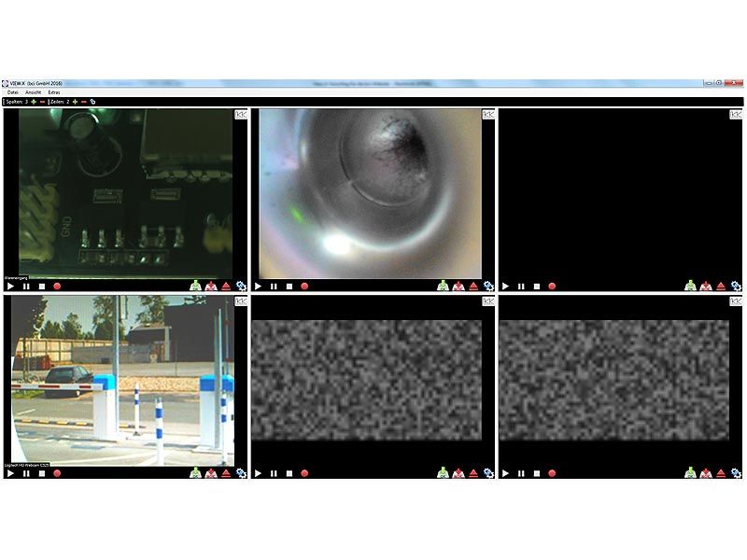Expand the parking barrier webcam panel via corner icon
The height and width of the screenshot is (560, 747).
tap(240, 301)
